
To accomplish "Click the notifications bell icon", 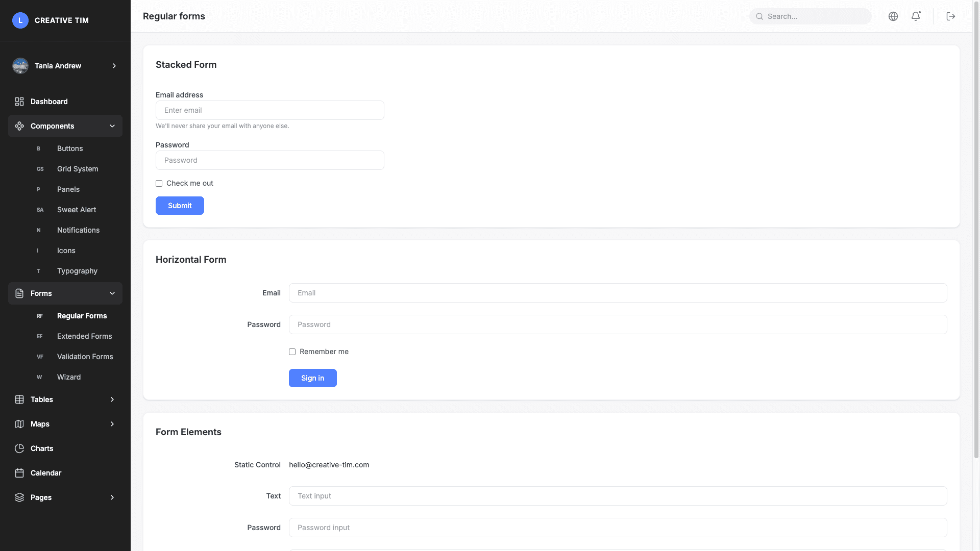I will 916,16.
